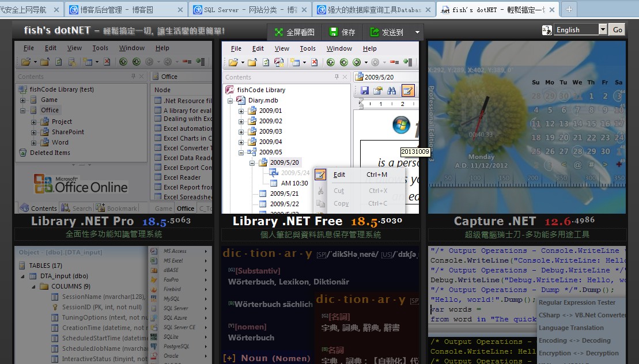The width and height of the screenshot is (639, 364).
Task: Open the Library .NET Pro title link
Action: pyautogui.click(x=82, y=221)
